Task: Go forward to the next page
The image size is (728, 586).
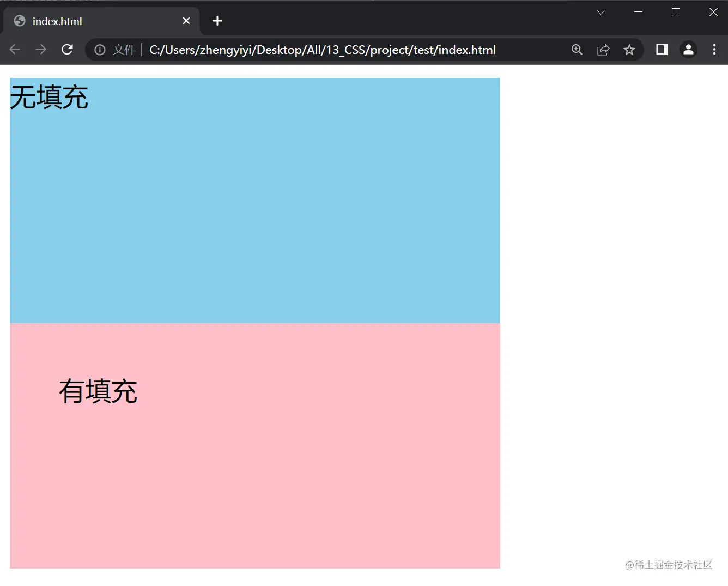Action: pos(41,50)
